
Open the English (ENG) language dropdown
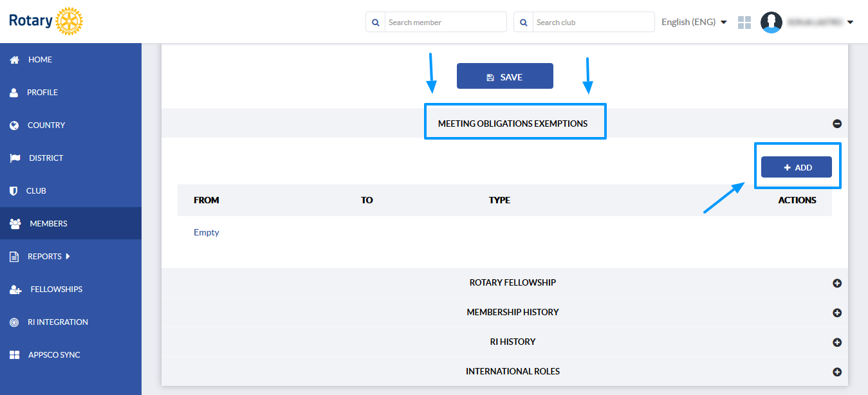(x=694, y=22)
